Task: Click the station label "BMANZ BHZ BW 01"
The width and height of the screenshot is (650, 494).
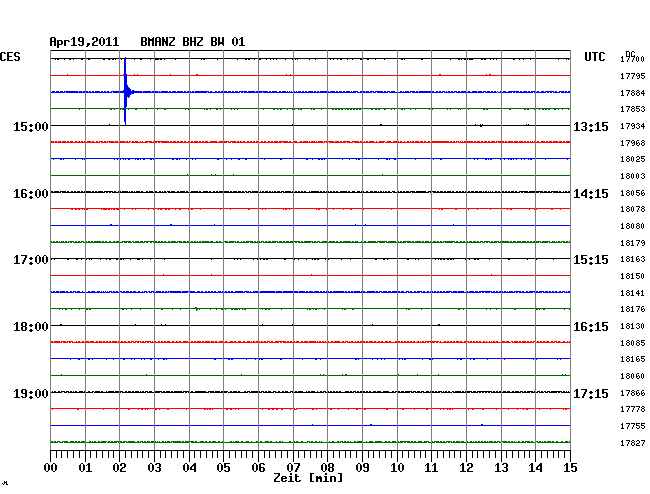Action: point(192,42)
